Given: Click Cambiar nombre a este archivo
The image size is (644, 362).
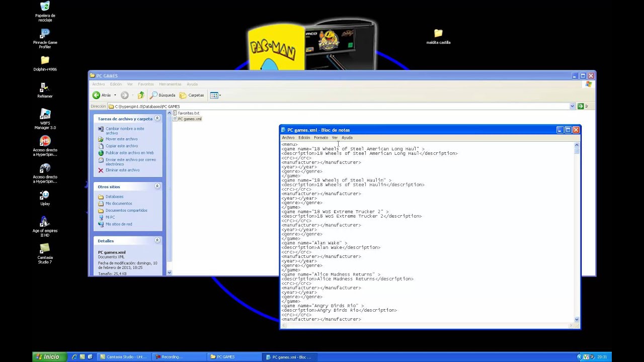Looking at the screenshot, I should click(124, 131).
